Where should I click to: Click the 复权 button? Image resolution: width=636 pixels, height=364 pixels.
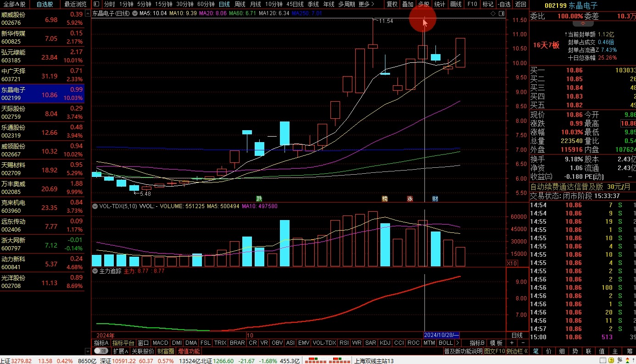coord(392,4)
